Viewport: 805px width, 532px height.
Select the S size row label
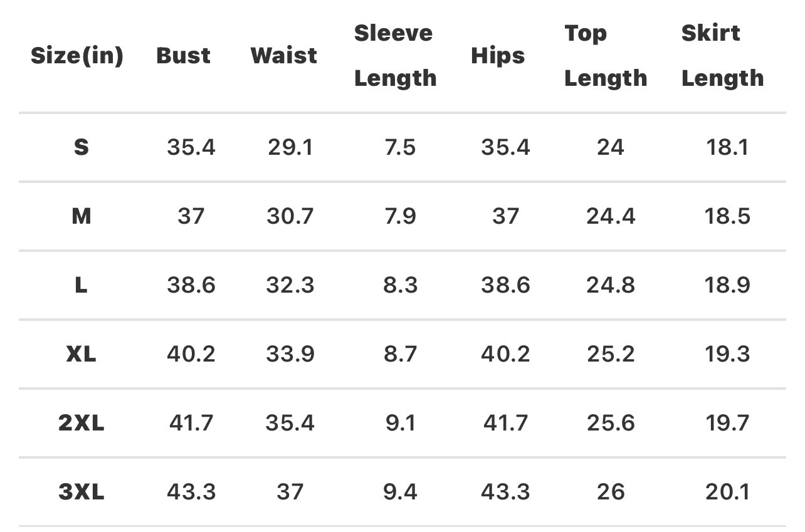82,148
